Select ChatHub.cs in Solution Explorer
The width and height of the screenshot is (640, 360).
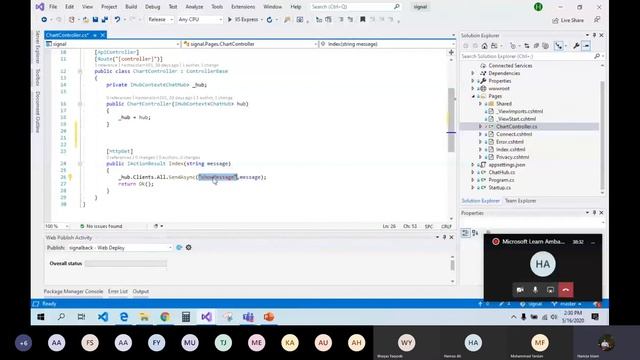coord(502,172)
